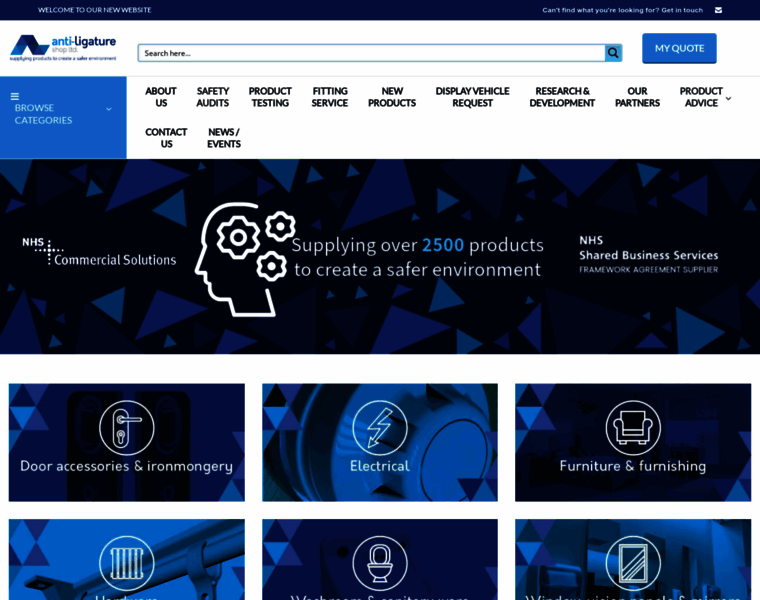This screenshot has width=760, height=600.
Task: Expand the Browse Categories dropdown
Action: [109, 109]
